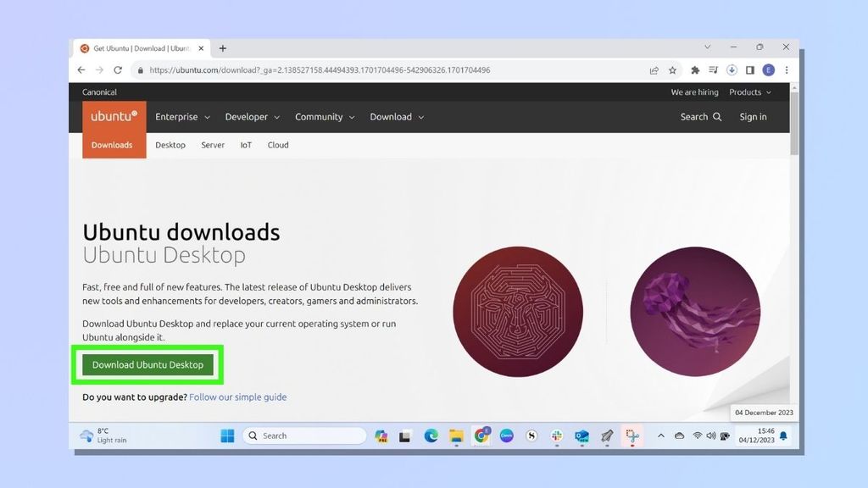Click inside the browser address bar
This screenshot has height=488, width=868.
click(x=339, y=70)
